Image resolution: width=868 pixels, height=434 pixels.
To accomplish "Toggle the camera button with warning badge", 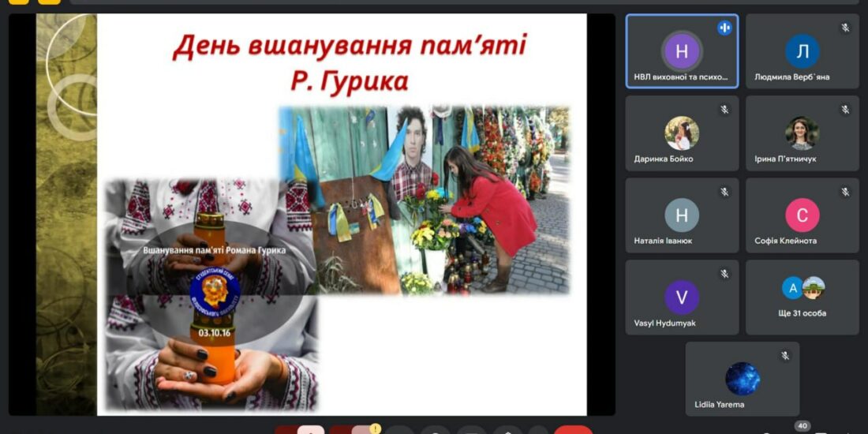I will pos(354,430).
